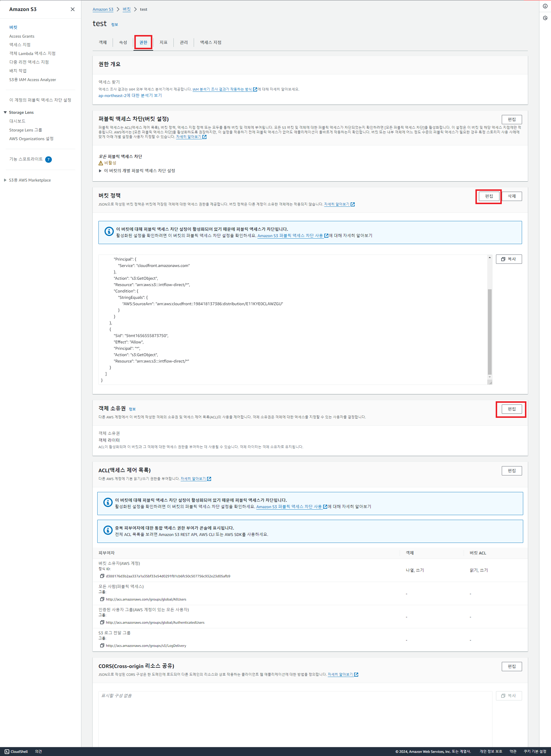Click the resize handle of policy box

pyautogui.click(x=490, y=382)
